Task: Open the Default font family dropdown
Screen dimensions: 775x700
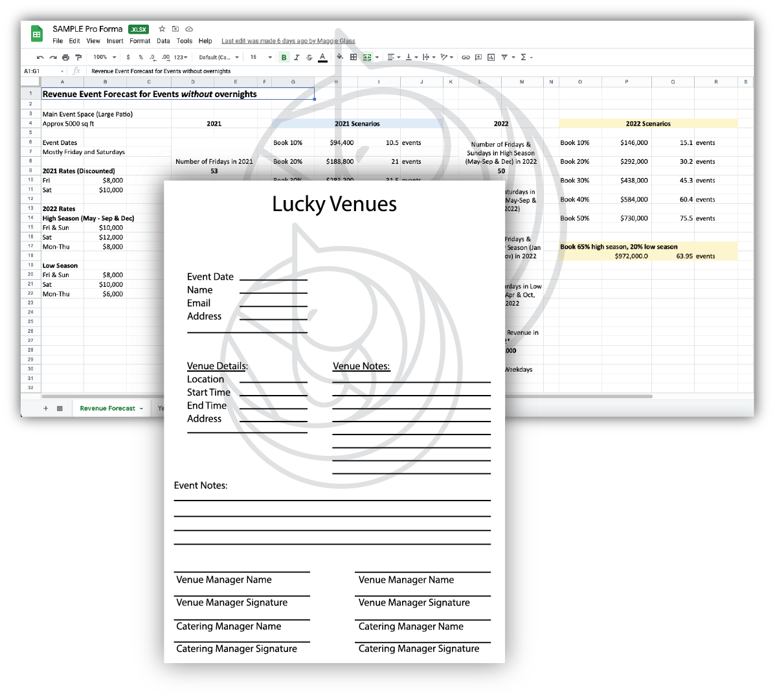Action: (x=219, y=58)
